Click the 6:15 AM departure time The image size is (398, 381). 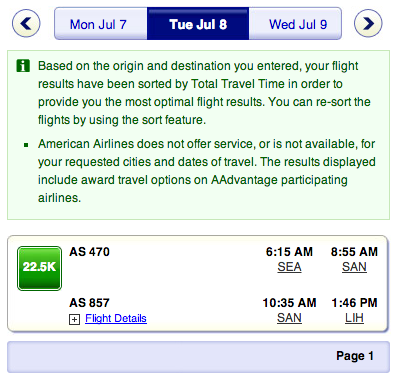tap(289, 252)
